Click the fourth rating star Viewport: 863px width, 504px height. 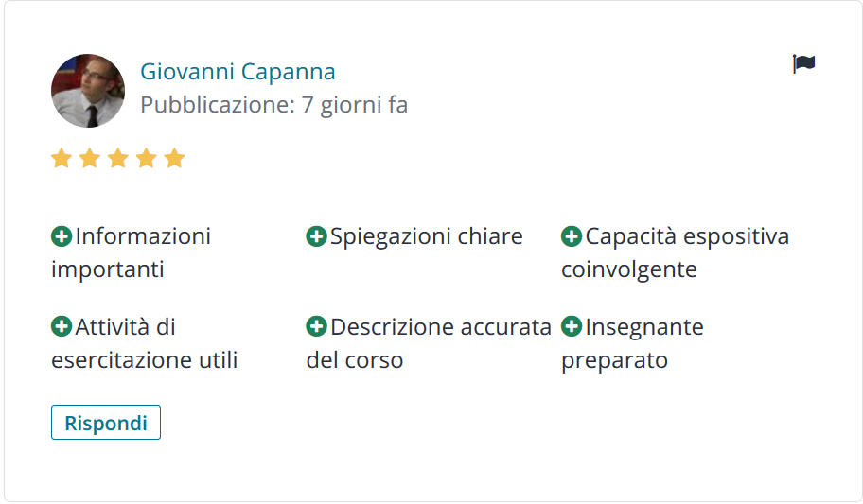tap(147, 158)
